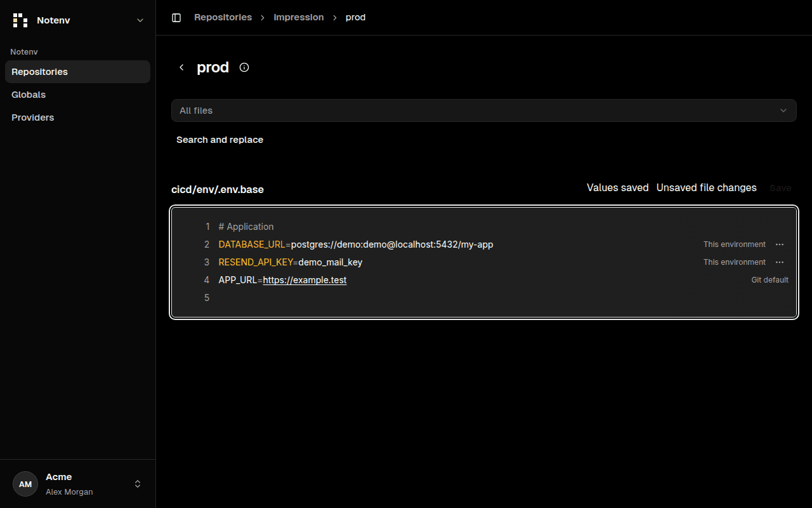
Task: Open Providers in the sidebar
Action: tap(77, 117)
